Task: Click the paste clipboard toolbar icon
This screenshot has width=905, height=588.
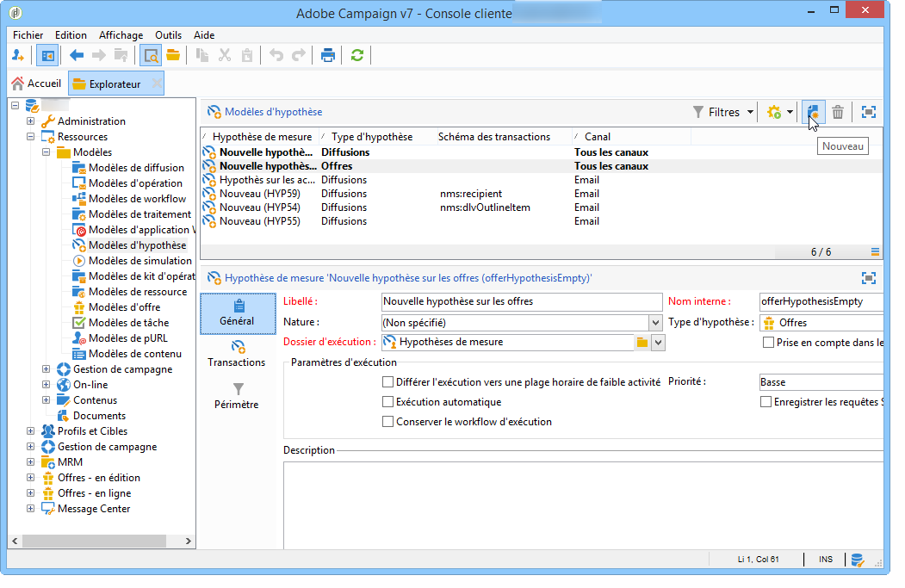Action: pyautogui.click(x=247, y=55)
